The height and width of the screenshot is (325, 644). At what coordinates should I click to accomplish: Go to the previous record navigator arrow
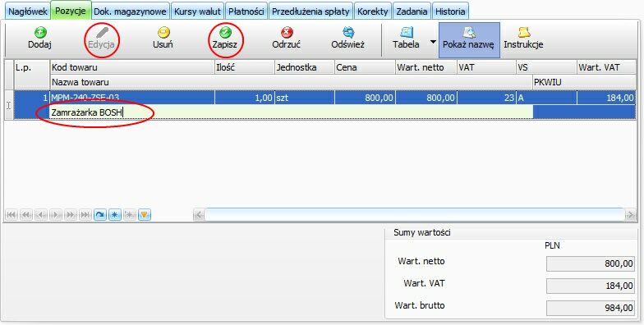point(41,215)
